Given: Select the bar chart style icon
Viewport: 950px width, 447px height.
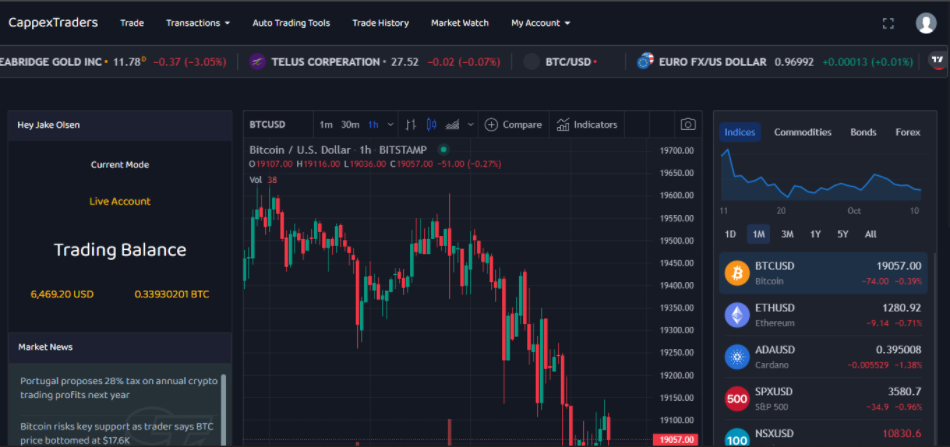Looking at the screenshot, I should pyautogui.click(x=410, y=125).
